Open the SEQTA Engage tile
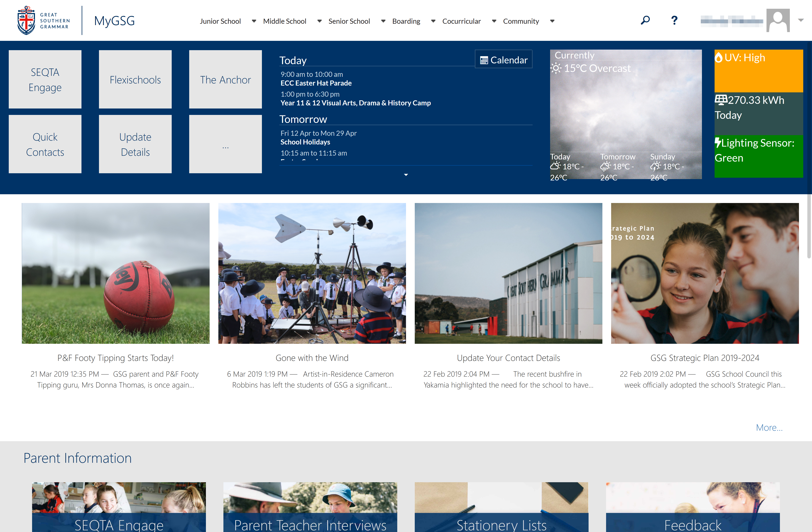Image resolution: width=812 pixels, height=532 pixels. [45, 80]
